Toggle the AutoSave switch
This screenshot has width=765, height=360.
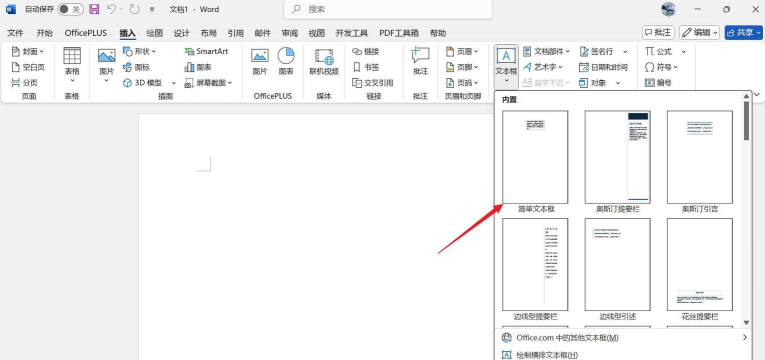click(x=71, y=9)
